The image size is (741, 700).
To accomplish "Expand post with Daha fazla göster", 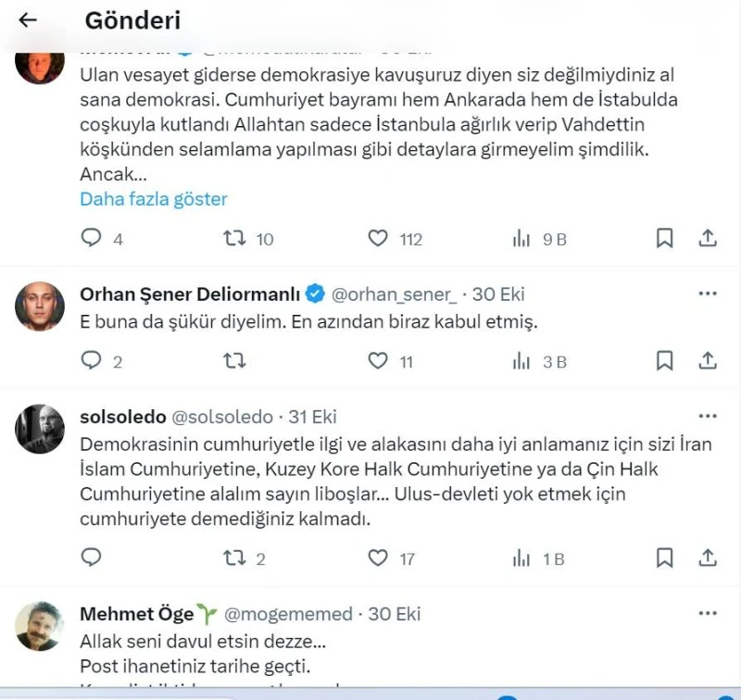I will pos(154,199).
